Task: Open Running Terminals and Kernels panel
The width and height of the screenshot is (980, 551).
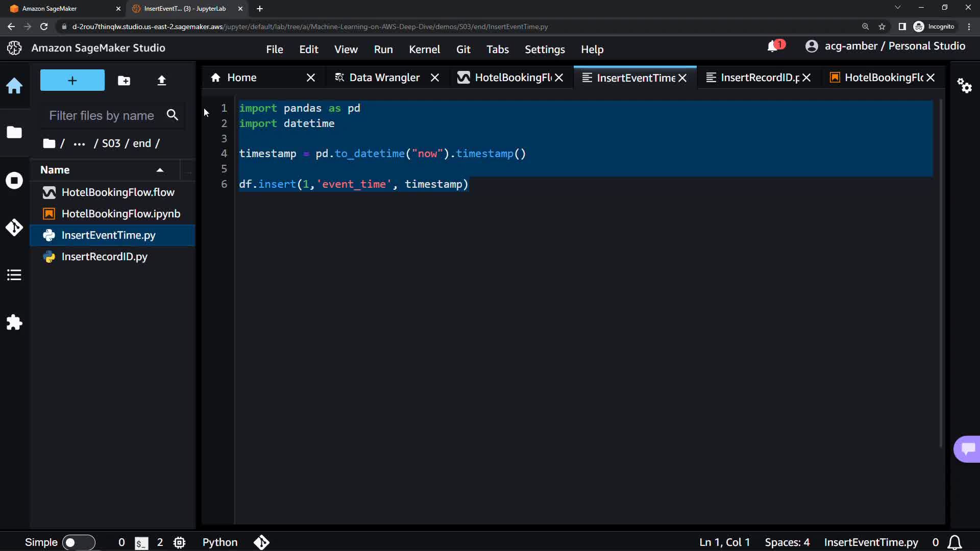Action: (14, 181)
